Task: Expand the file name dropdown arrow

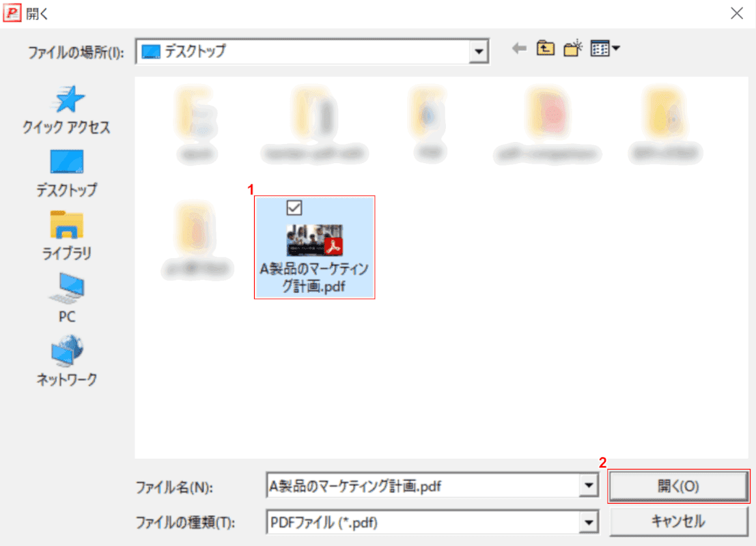Action: (x=589, y=486)
